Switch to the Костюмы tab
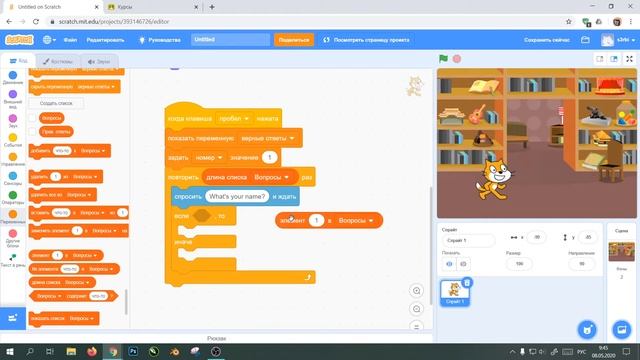Viewport: 640px width, 360px height. click(x=58, y=62)
